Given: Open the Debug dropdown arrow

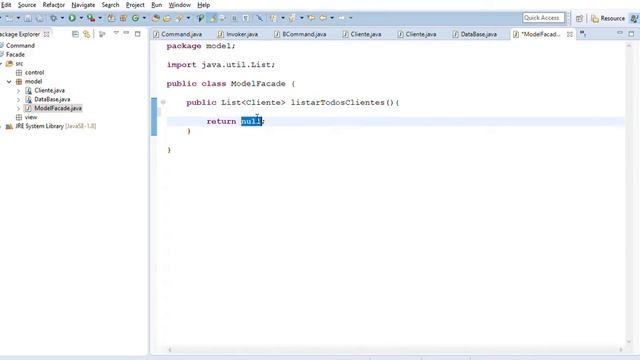Looking at the screenshot, I should pyautogui.click(x=62, y=18).
